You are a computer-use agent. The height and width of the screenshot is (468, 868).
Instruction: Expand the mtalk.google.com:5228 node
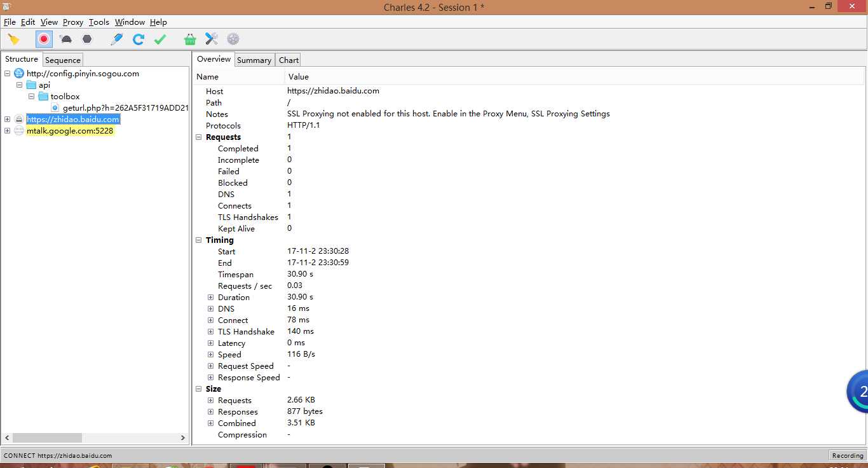(x=8, y=130)
